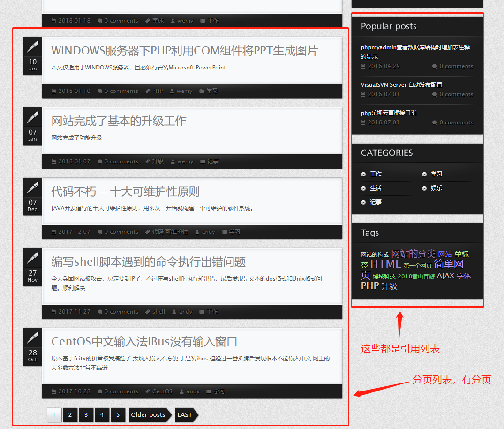
Task: Click the pen icon beside the 编写shell脚本 post
Action: 32,258
